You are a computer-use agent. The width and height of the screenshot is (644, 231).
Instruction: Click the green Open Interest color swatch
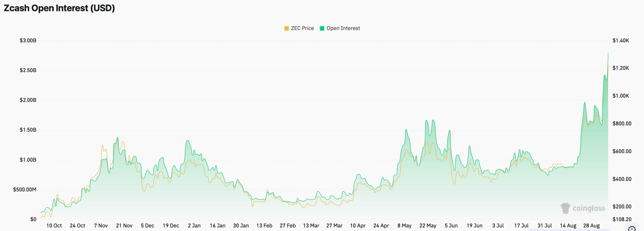322,28
